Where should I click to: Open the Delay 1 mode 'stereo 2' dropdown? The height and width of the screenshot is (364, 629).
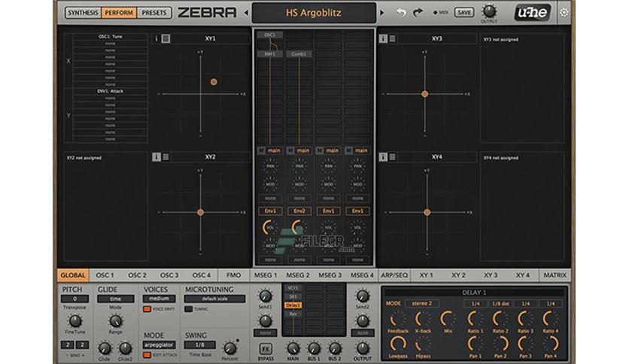(x=421, y=304)
